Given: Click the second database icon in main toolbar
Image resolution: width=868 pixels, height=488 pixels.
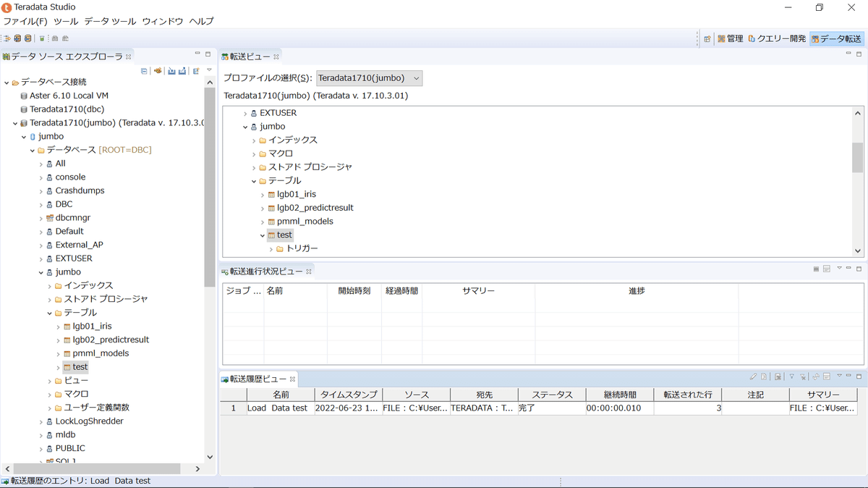Looking at the screenshot, I should 17,38.
